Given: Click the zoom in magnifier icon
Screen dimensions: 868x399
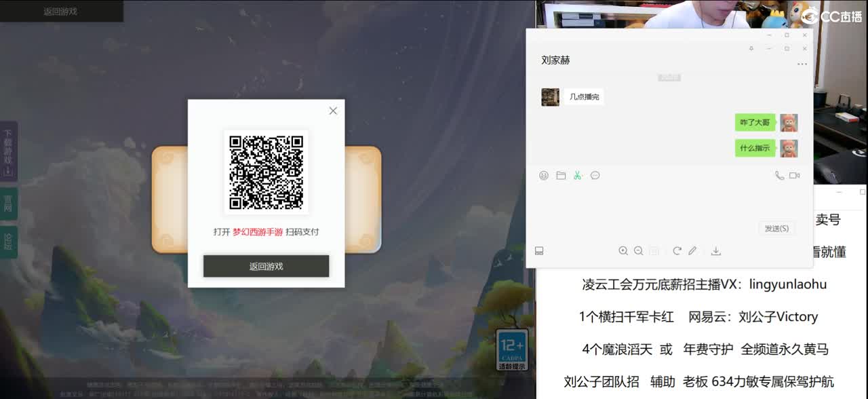Looking at the screenshot, I should [623, 251].
